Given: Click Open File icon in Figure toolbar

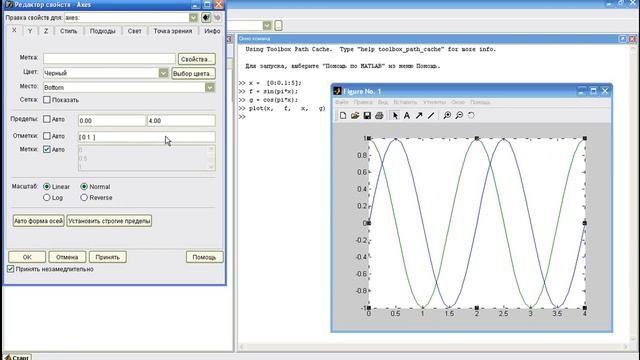Looking at the screenshot, I should pos(355,116).
